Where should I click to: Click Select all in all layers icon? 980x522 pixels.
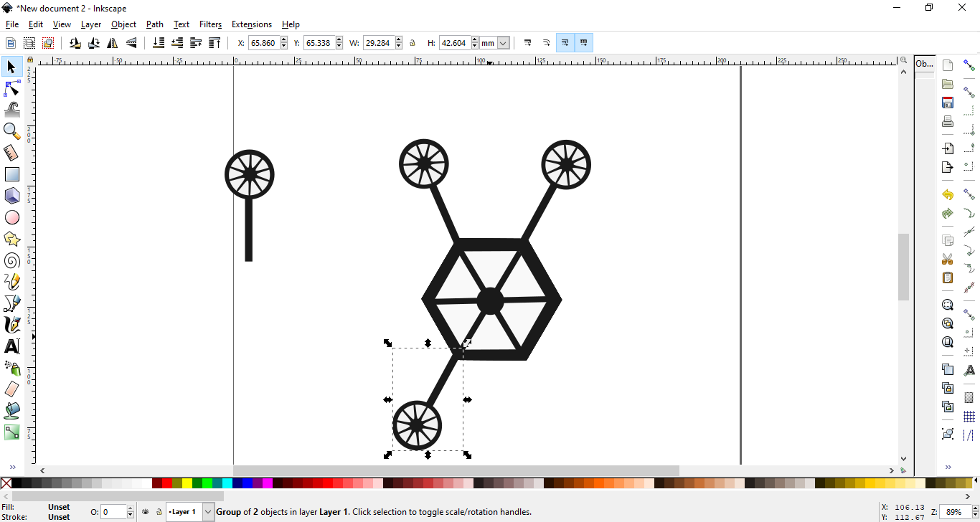pyautogui.click(x=29, y=43)
